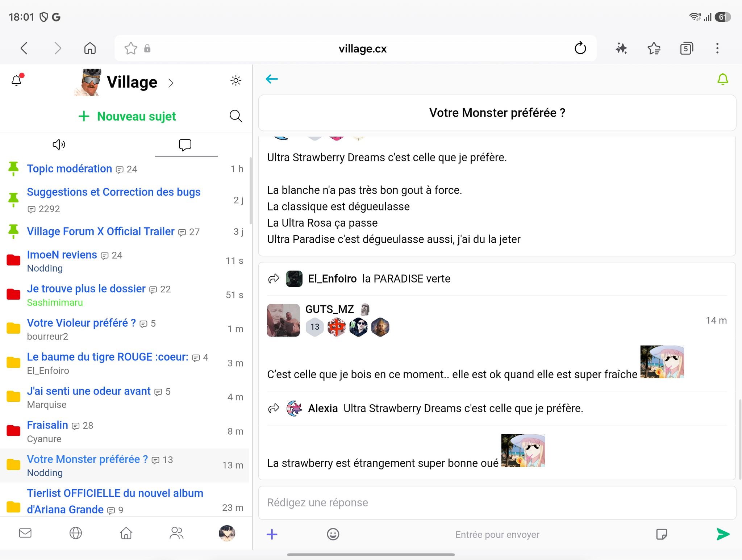
Task: Open the forum search magnifier
Action: [235, 116]
